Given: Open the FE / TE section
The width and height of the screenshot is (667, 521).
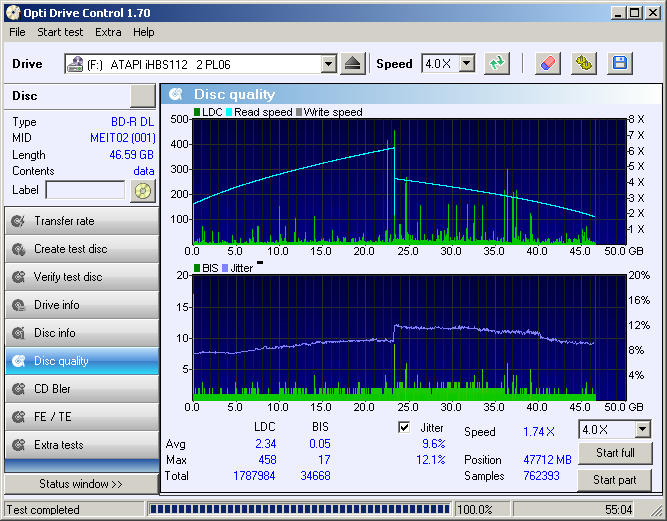Looking at the screenshot, I should pyautogui.click(x=82, y=417).
